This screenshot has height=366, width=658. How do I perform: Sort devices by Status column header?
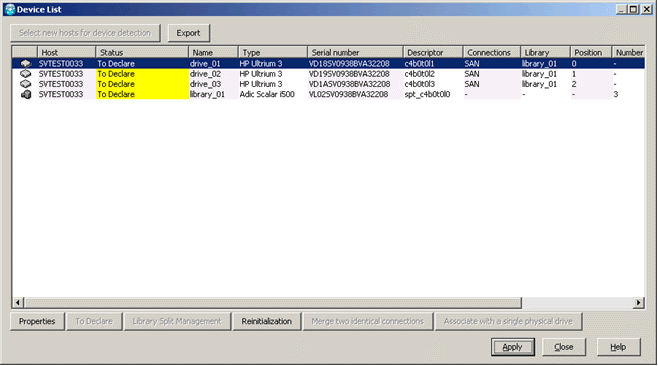click(x=142, y=52)
